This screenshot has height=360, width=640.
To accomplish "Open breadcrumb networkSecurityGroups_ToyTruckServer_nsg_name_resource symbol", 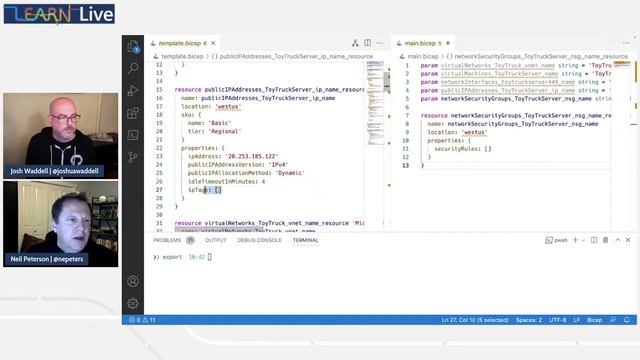I will pyautogui.click(x=537, y=56).
